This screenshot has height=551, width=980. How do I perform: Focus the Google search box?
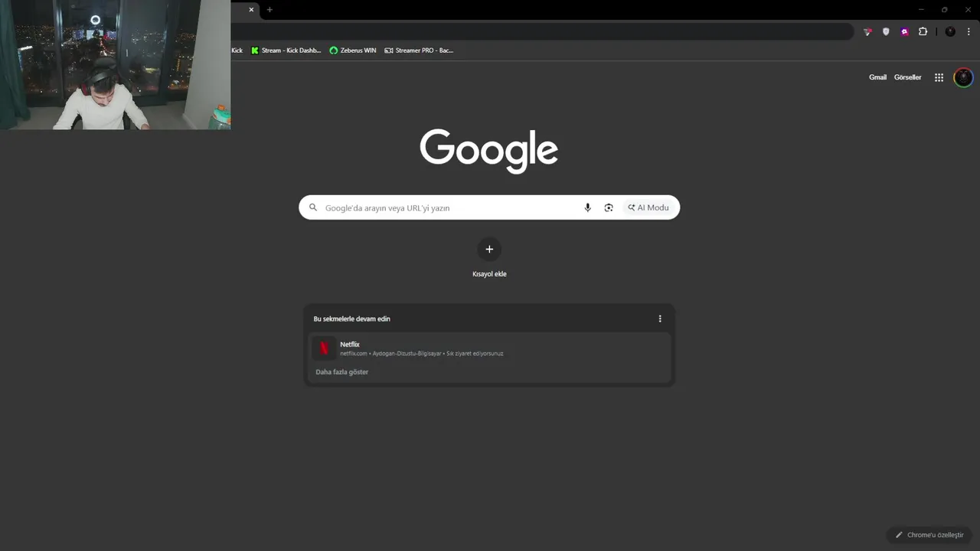click(489, 207)
